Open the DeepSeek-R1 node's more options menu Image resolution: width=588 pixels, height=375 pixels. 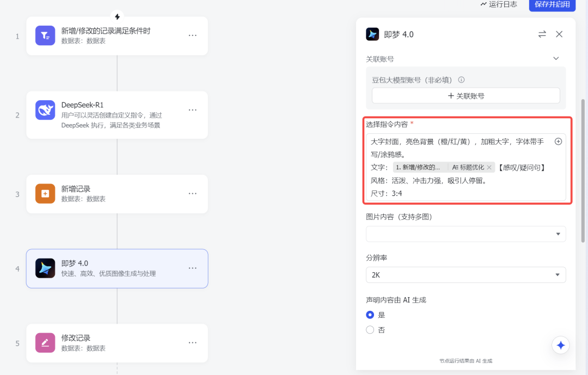pos(192,109)
